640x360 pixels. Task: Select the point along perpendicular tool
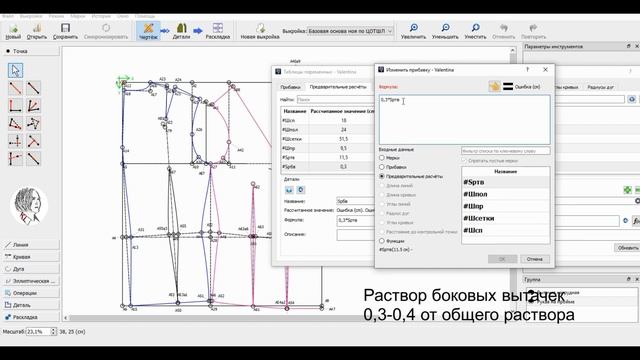point(16,106)
